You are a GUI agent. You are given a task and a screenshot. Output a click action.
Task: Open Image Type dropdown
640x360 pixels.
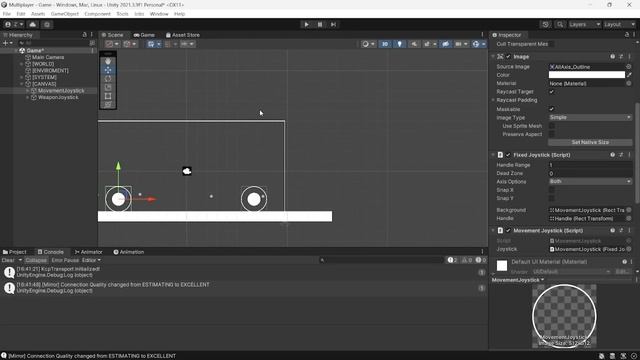590,118
